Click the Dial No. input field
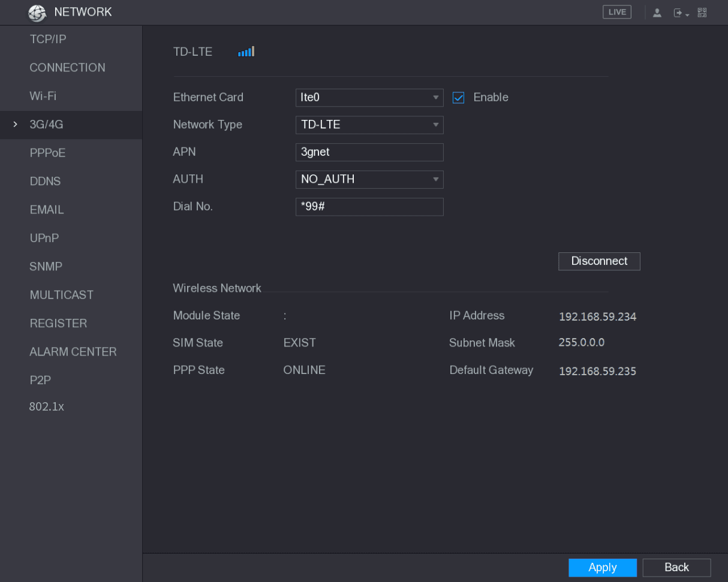The image size is (728, 582). tap(369, 207)
